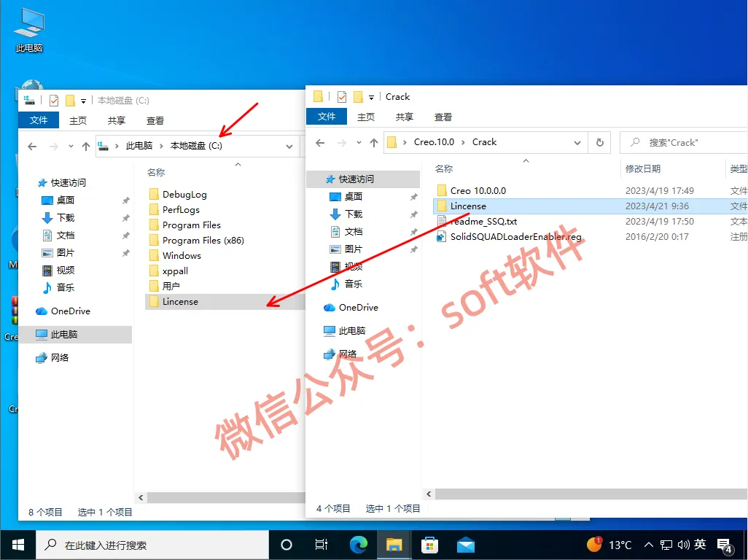Click Properties checkmark icon in C: window title bar
This screenshot has height=560, width=748.
tap(54, 100)
